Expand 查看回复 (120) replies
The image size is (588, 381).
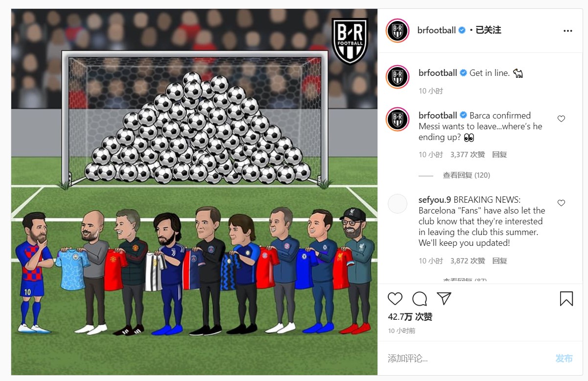466,175
